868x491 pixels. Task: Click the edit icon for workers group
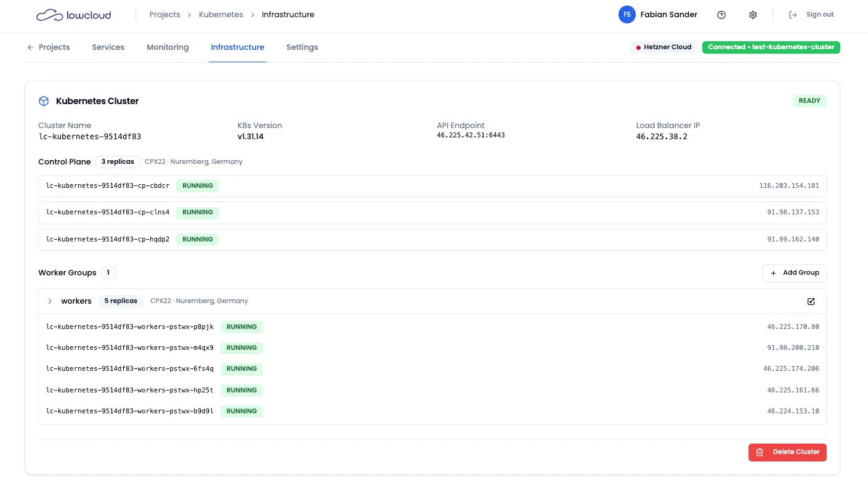[811, 301]
